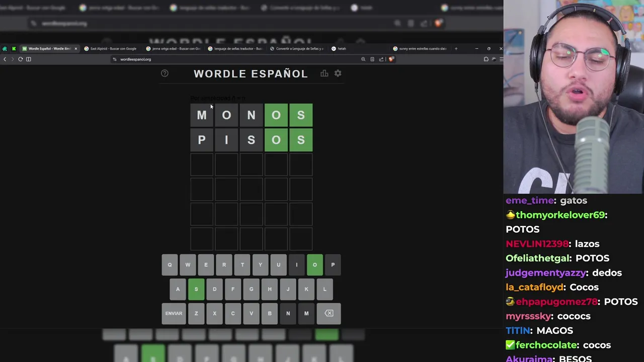Tap the dark M key on the keyboard

[x=306, y=313]
